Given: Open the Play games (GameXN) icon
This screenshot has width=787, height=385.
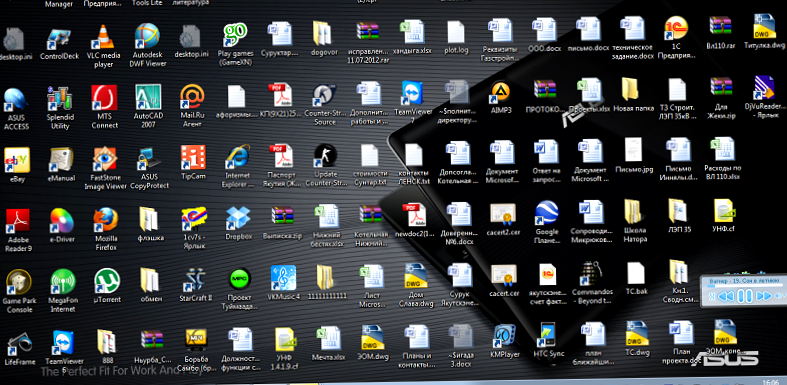Looking at the screenshot, I should pos(235,44).
